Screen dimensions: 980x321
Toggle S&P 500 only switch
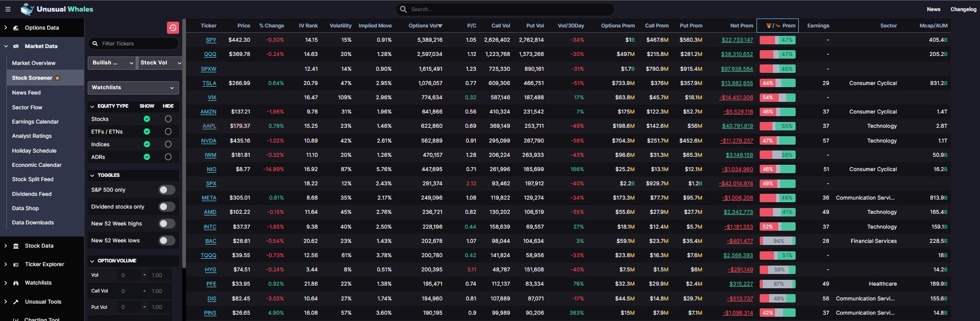click(x=167, y=190)
